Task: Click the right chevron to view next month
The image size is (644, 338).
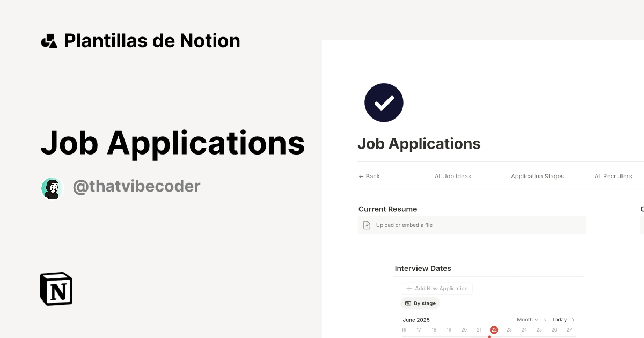Action: tap(573, 319)
